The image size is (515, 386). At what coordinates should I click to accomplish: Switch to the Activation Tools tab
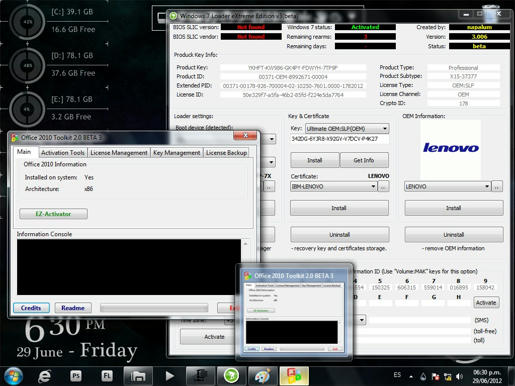coord(63,153)
